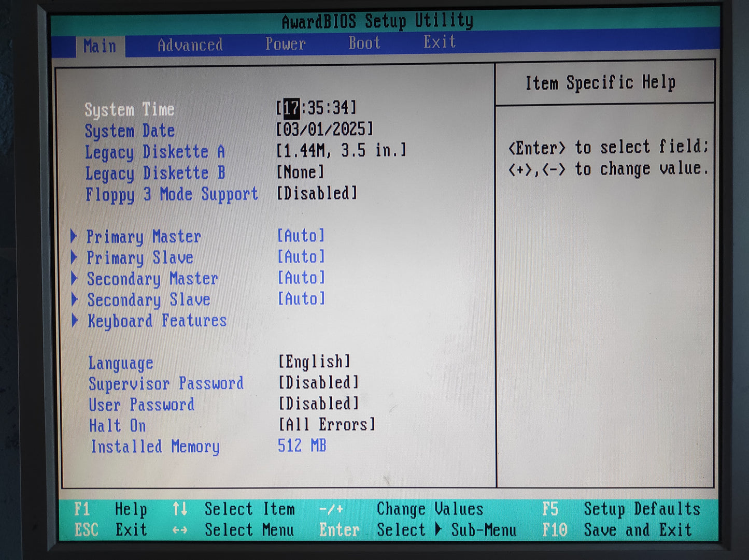The width and height of the screenshot is (749, 560).
Task: Click the left-right arrows Select Menu icon
Action: (180, 530)
